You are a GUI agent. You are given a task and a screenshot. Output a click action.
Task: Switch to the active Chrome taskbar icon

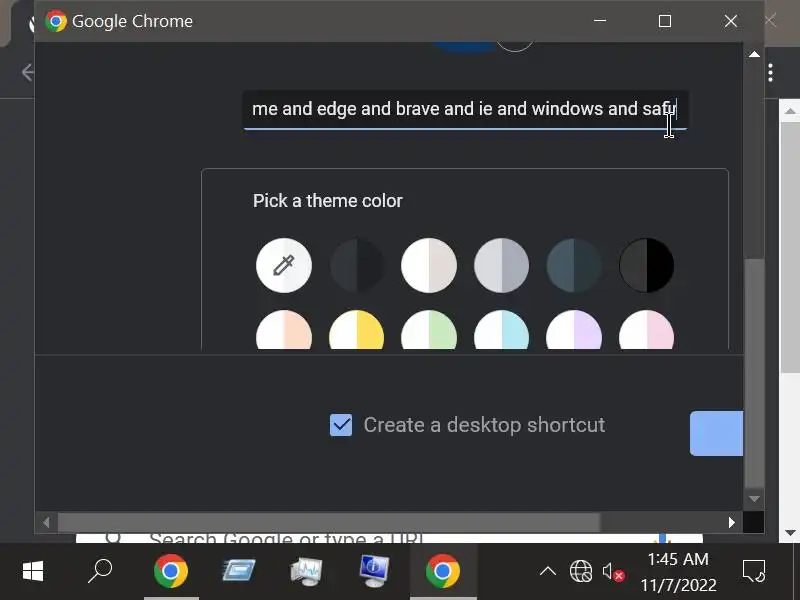click(x=443, y=571)
